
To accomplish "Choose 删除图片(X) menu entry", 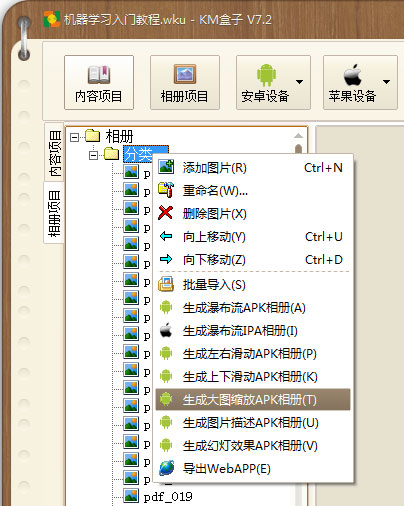I will [253, 214].
